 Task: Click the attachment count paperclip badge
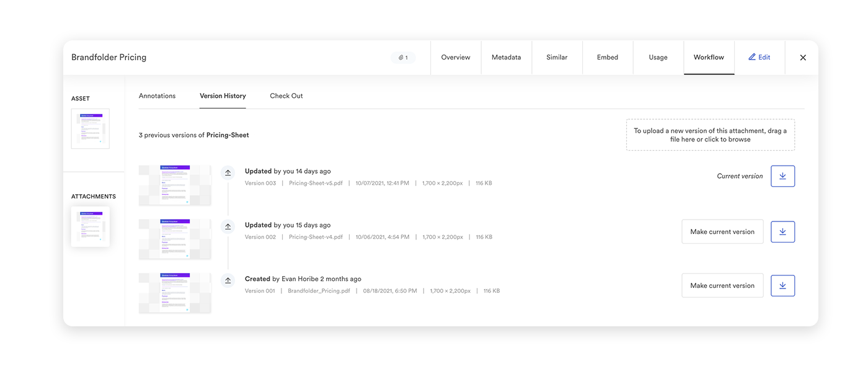click(x=403, y=57)
